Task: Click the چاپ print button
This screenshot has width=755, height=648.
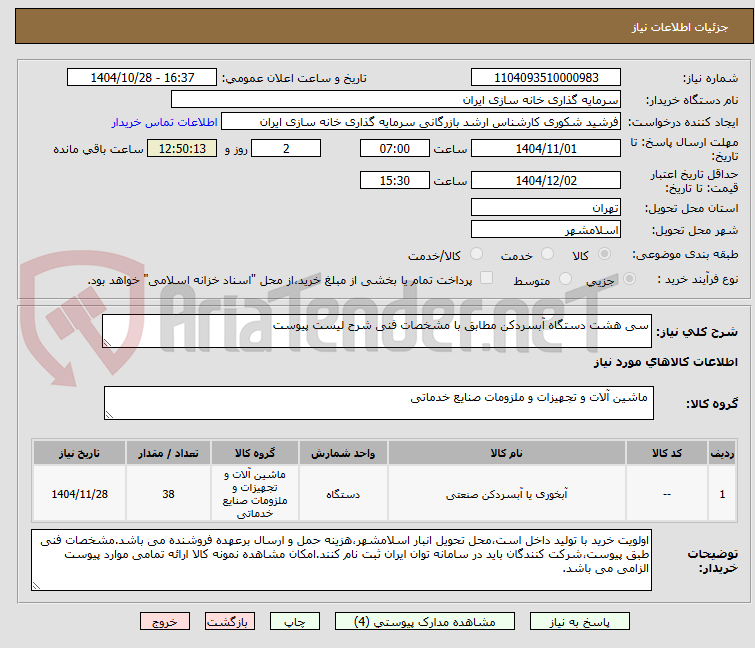Action: pyautogui.click(x=295, y=621)
